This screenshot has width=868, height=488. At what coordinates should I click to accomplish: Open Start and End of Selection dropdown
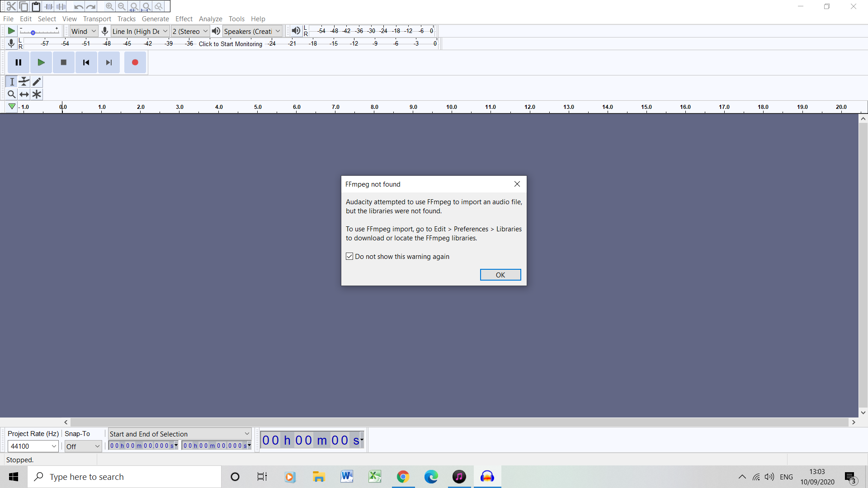[179, 434]
